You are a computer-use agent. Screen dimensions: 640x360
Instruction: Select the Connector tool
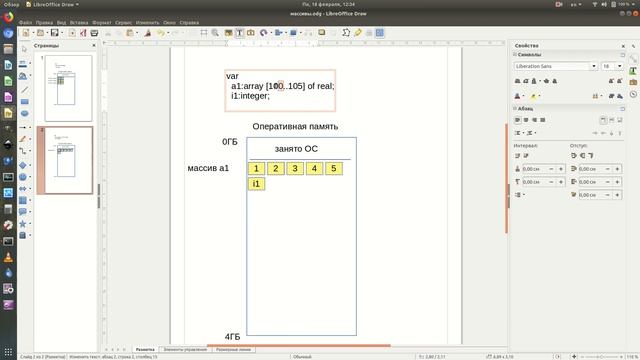click(x=23, y=151)
